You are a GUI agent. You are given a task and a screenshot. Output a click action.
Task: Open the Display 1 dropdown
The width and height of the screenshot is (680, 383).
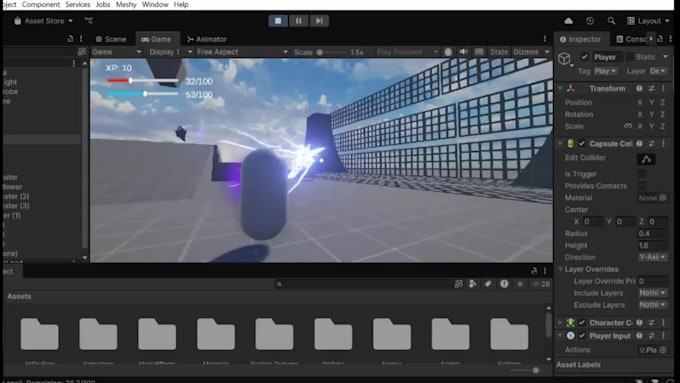coord(170,52)
